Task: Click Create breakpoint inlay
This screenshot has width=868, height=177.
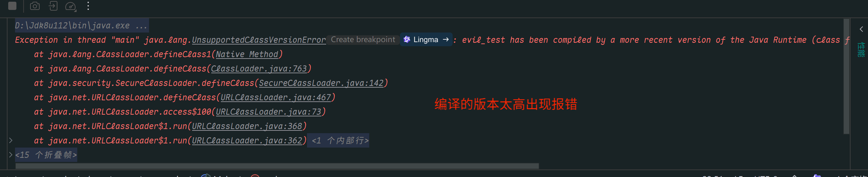Action: coord(363,39)
